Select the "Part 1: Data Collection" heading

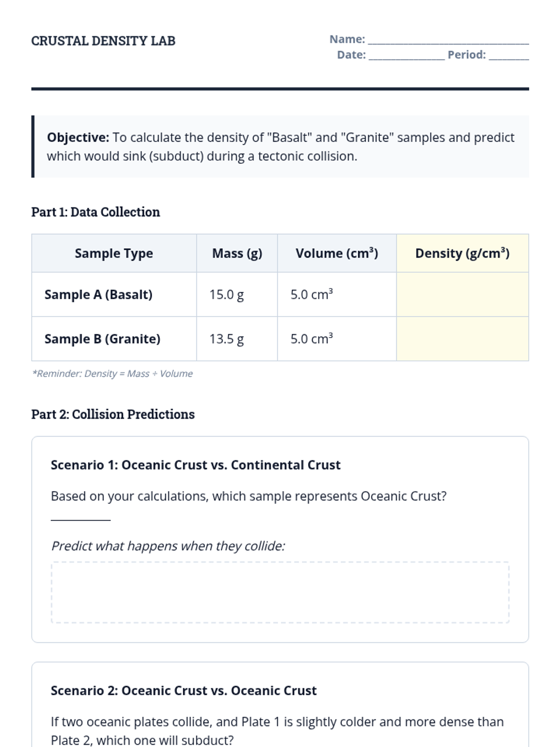click(96, 212)
